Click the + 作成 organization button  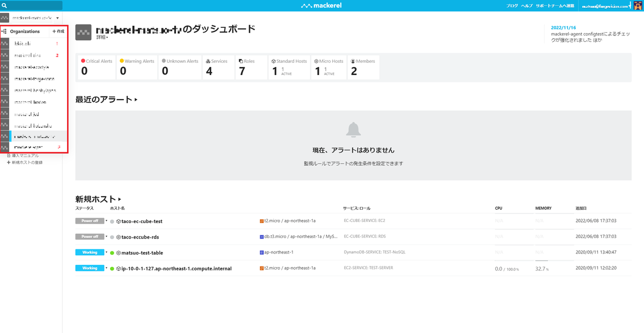[x=58, y=32]
